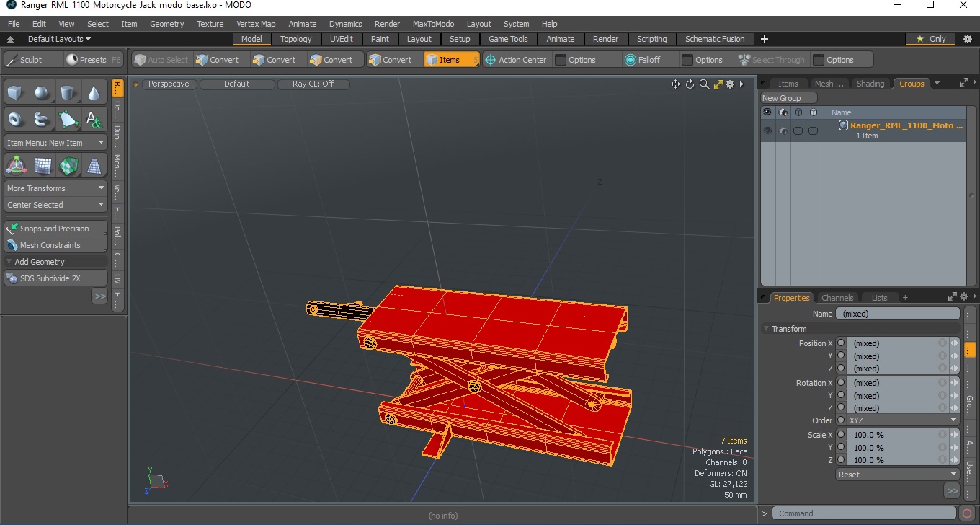980x525 pixels.
Task: Toggle Position X keyframe circle
Action: tap(841, 343)
